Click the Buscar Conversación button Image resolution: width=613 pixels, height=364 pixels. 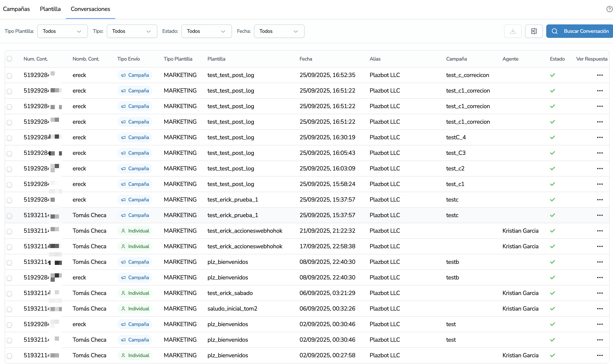pyautogui.click(x=579, y=31)
